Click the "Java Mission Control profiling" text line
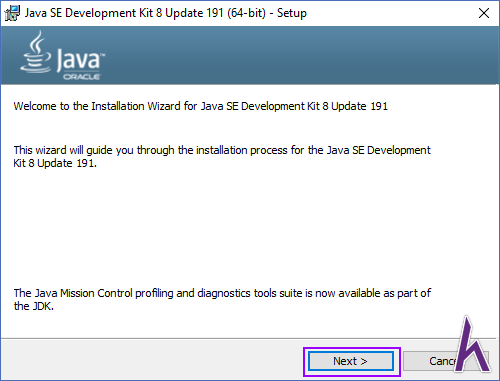 222,293
